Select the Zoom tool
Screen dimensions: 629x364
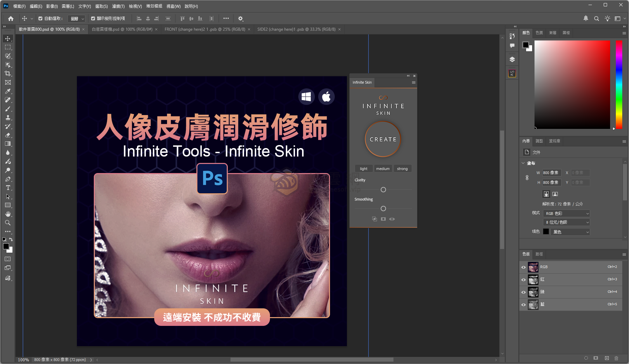point(8,223)
